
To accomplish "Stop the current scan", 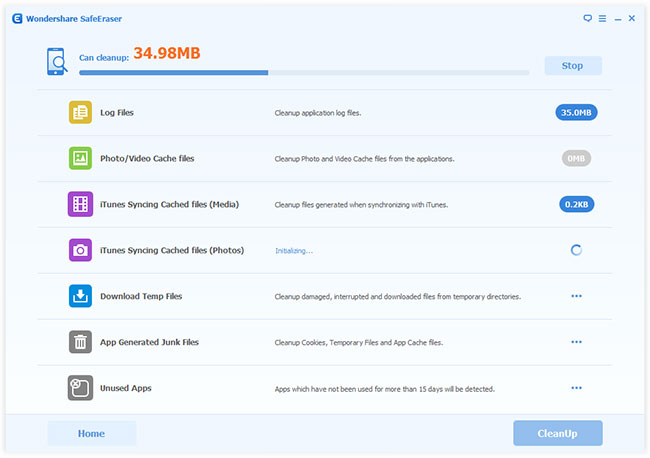I will tap(573, 65).
